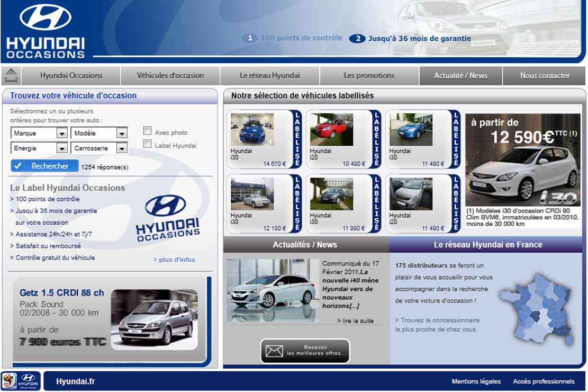Open the Hyundai i30 card priced 11 990 €

pos(343,203)
